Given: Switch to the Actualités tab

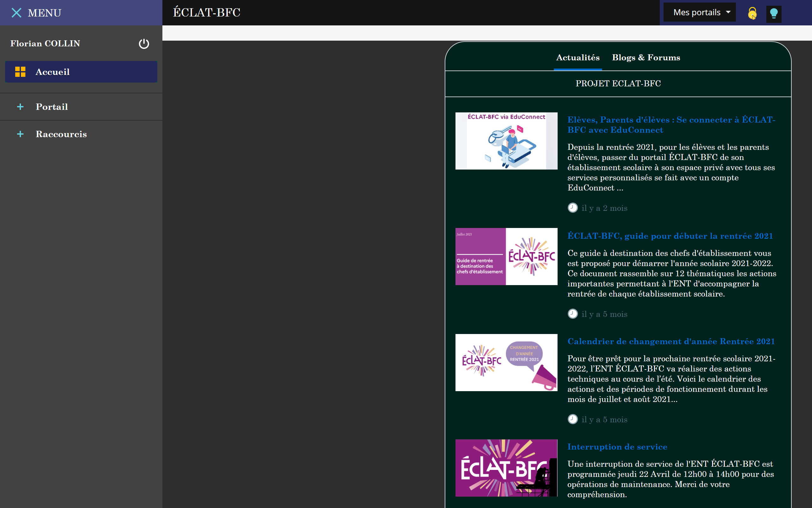Looking at the screenshot, I should (x=578, y=57).
